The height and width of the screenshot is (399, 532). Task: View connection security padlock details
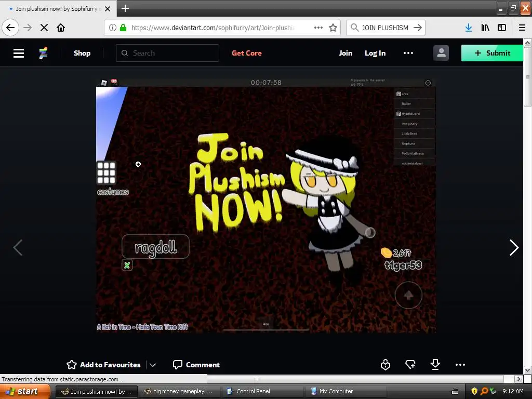[x=123, y=28]
